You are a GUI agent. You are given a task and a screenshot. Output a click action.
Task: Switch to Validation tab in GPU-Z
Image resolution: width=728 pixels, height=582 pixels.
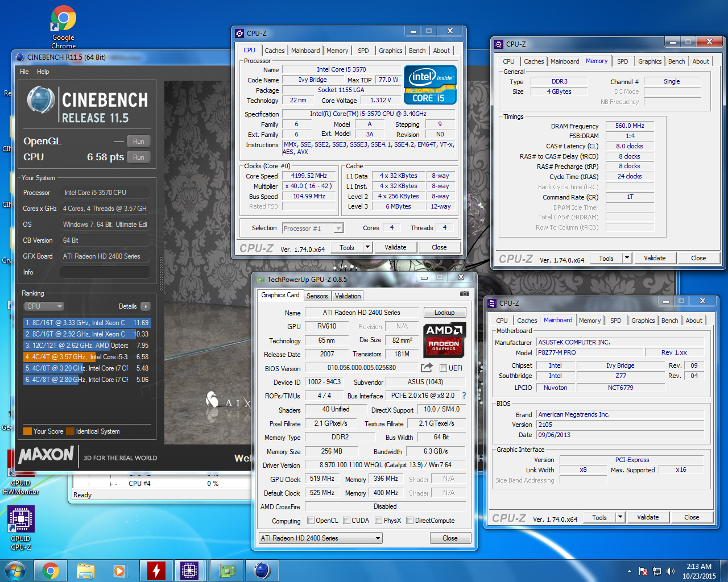[348, 296]
